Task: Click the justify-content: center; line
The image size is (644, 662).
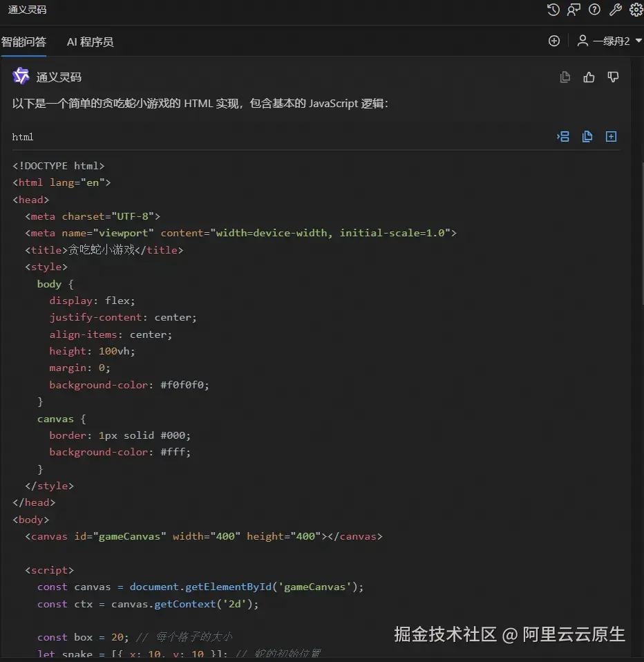Action: click(123, 317)
